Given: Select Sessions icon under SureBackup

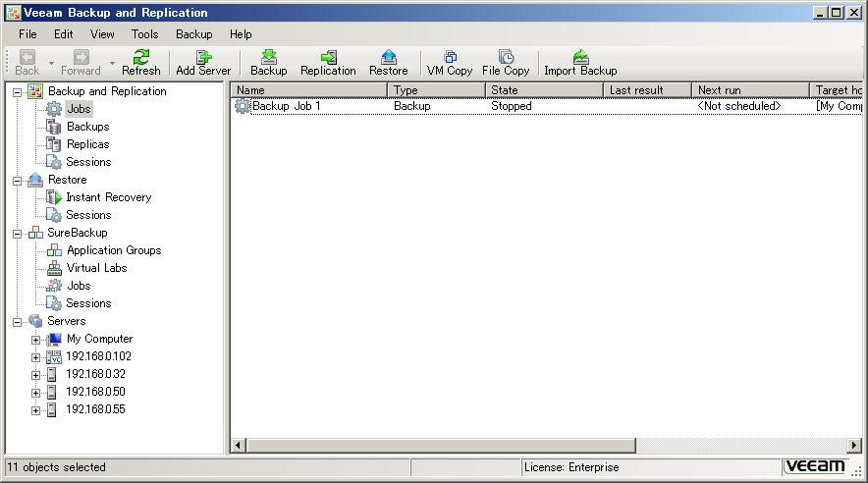Looking at the screenshot, I should coord(54,303).
